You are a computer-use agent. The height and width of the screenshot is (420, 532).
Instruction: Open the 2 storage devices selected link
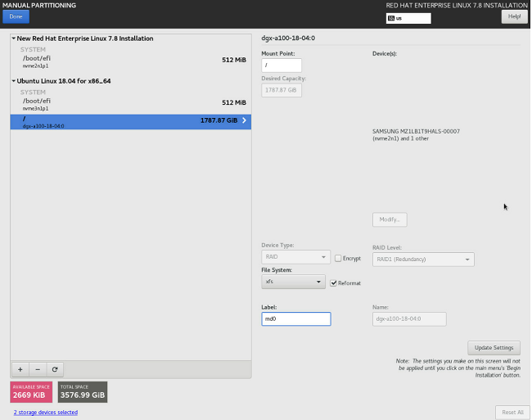[x=46, y=413]
